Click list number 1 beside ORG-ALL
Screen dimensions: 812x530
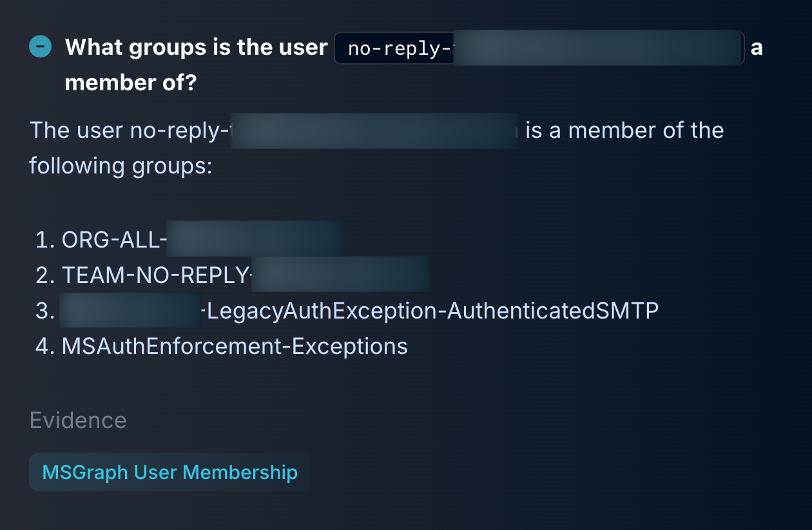[45, 240]
